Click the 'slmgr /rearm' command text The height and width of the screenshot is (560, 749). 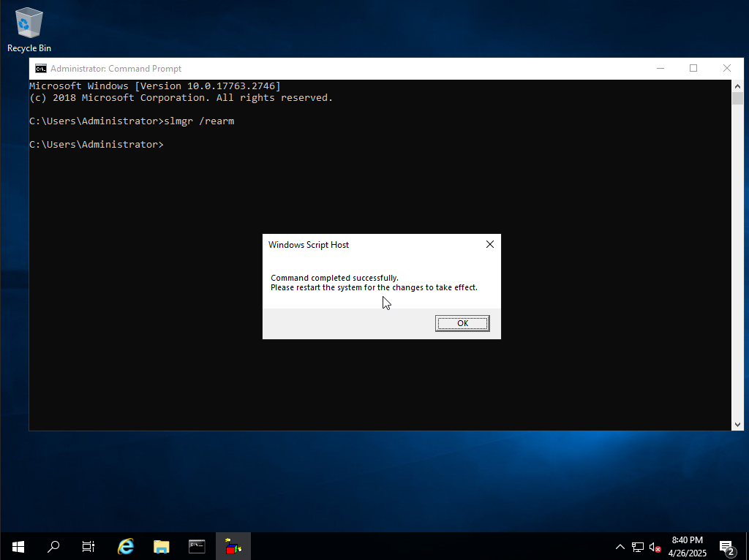click(x=199, y=121)
